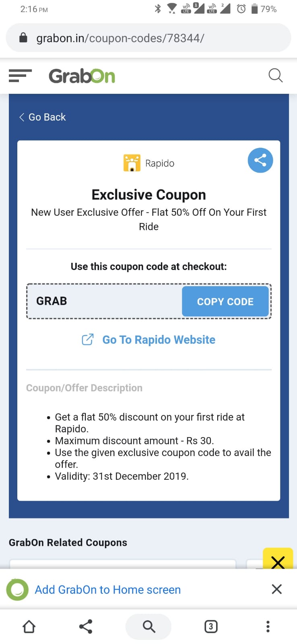Tap the browser bottom search button
Image resolution: width=297 pixels, height=644 pixels.
click(x=148, y=626)
